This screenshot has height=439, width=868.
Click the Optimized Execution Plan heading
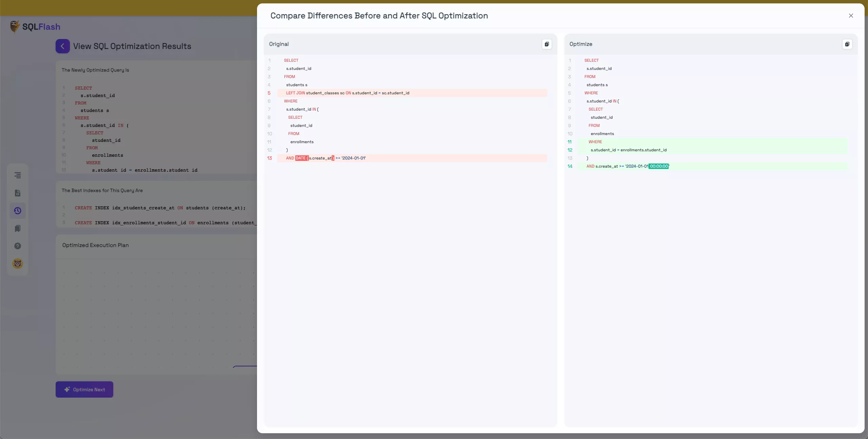click(x=96, y=245)
